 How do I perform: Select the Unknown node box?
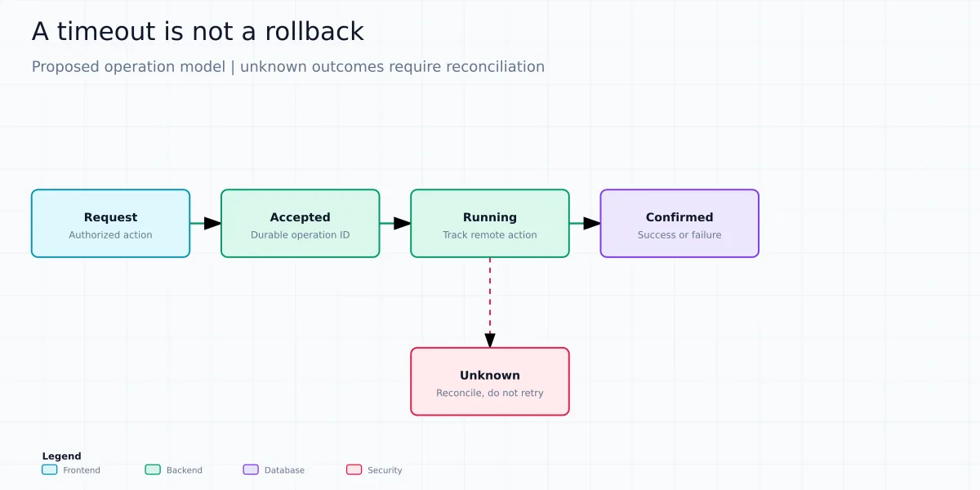[x=490, y=381]
